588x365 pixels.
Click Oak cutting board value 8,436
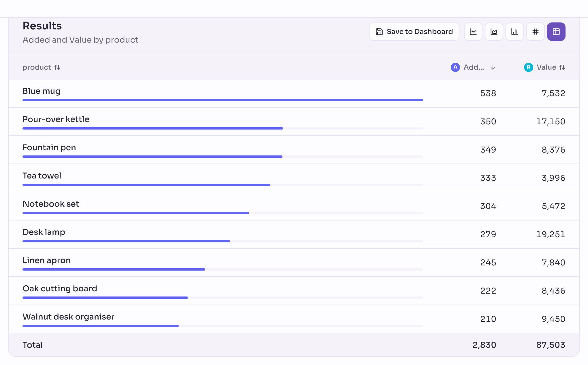[553, 291]
